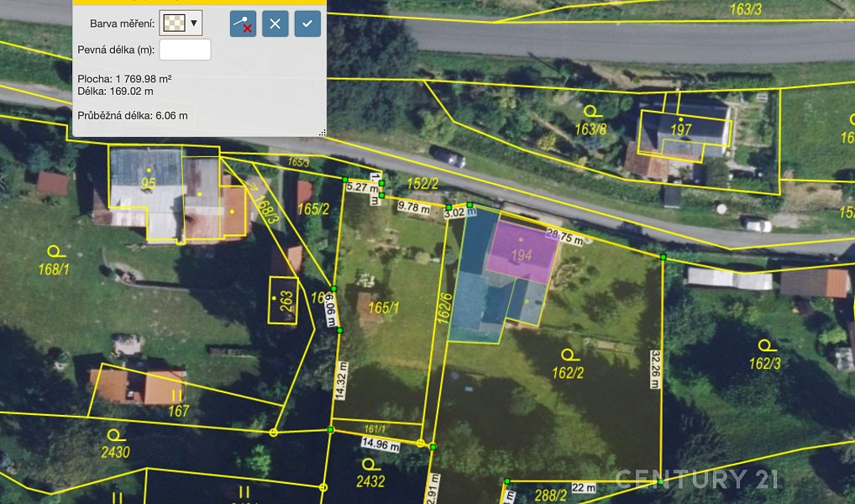The width and height of the screenshot is (855, 504).
Task: Click the 32.26 m segment label
Action: pyautogui.click(x=655, y=370)
